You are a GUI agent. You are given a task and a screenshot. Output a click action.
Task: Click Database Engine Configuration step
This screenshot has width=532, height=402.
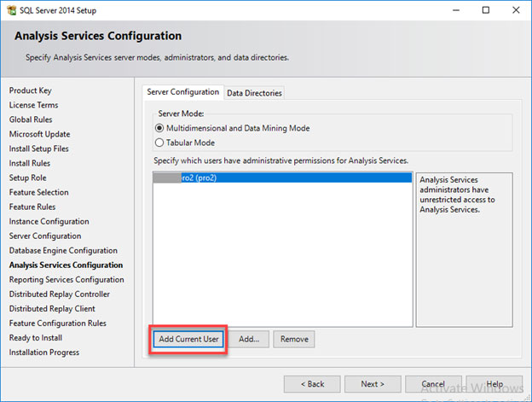(x=63, y=251)
